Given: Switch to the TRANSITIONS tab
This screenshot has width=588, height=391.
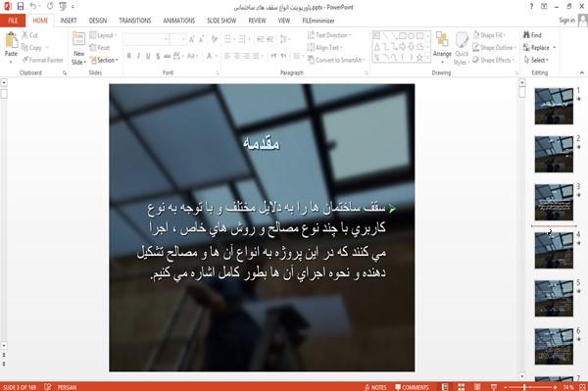Looking at the screenshot, I should [x=135, y=21].
